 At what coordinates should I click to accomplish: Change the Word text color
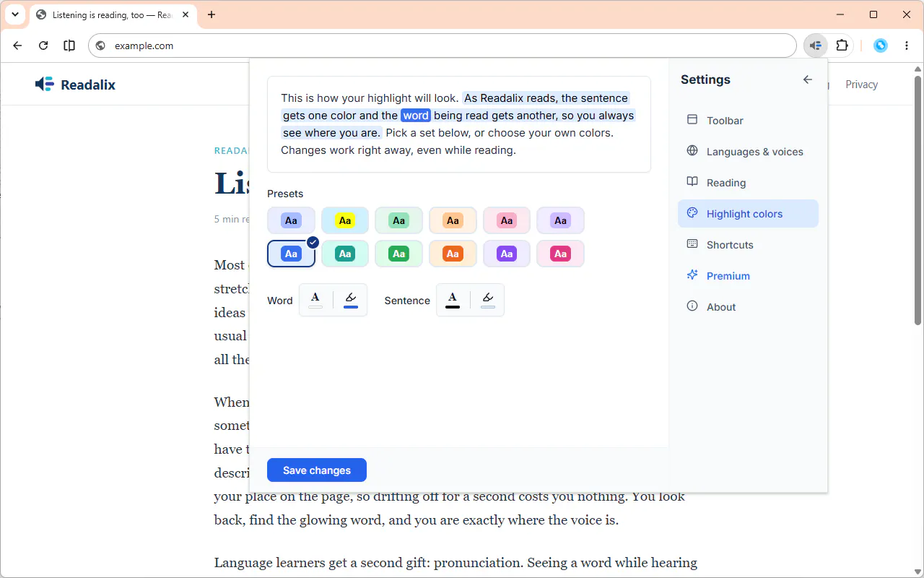(x=315, y=300)
